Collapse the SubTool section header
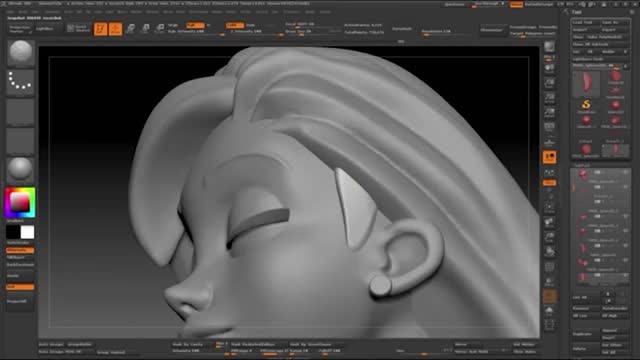 tap(582, 166)
